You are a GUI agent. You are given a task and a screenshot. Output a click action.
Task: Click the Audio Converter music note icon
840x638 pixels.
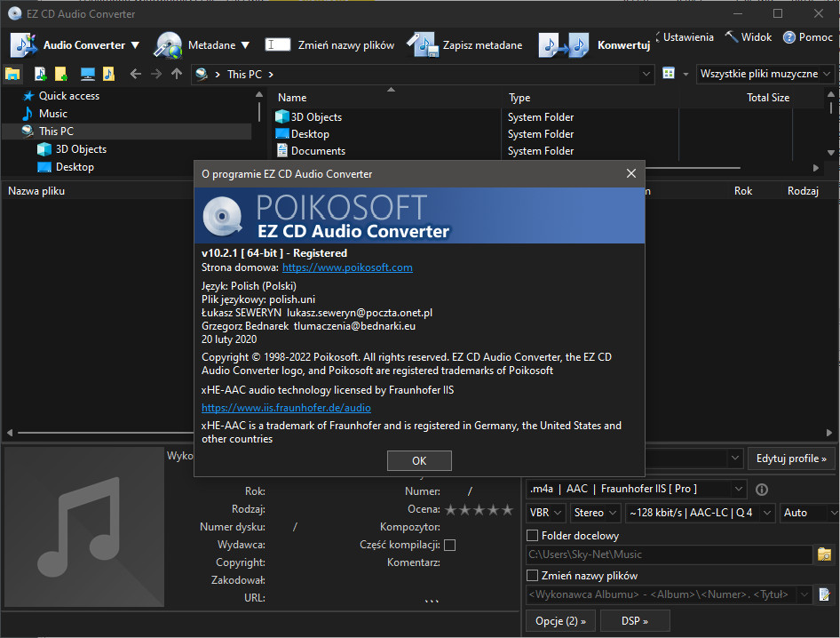pyautogui.click(x=24, y=45)
